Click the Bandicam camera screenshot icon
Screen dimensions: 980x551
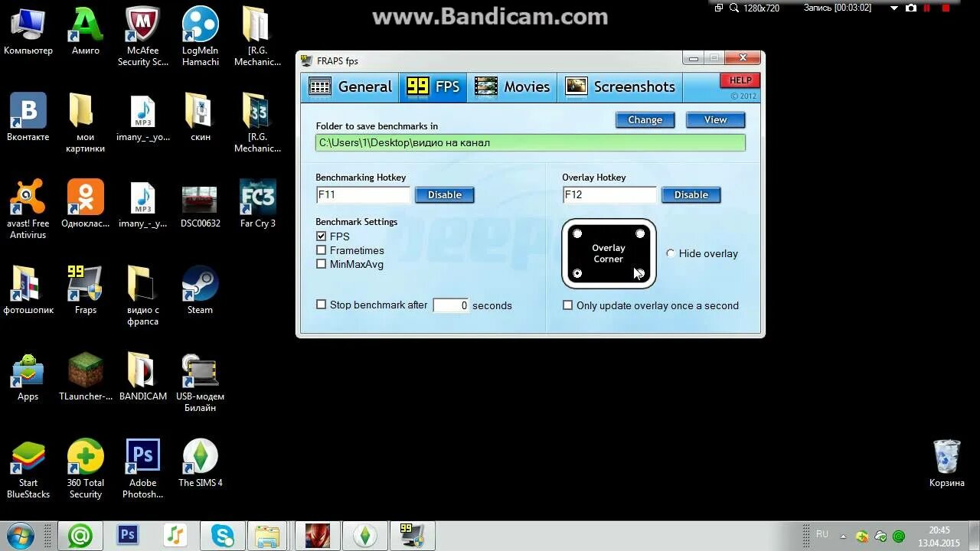(911, 8)
